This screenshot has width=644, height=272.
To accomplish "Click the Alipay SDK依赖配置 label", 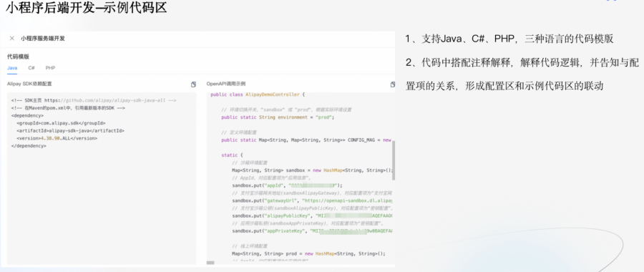I will pyautogui.click(x=29, y=84).
